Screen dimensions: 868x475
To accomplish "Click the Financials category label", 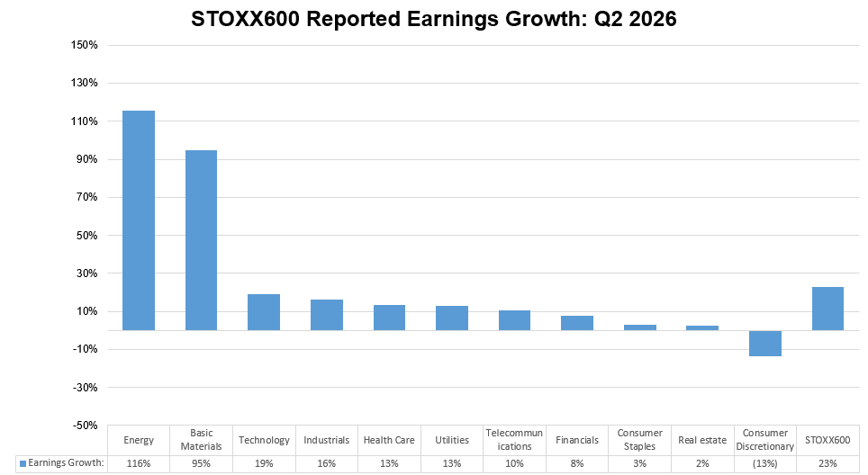I will click(x=577, y=440).
